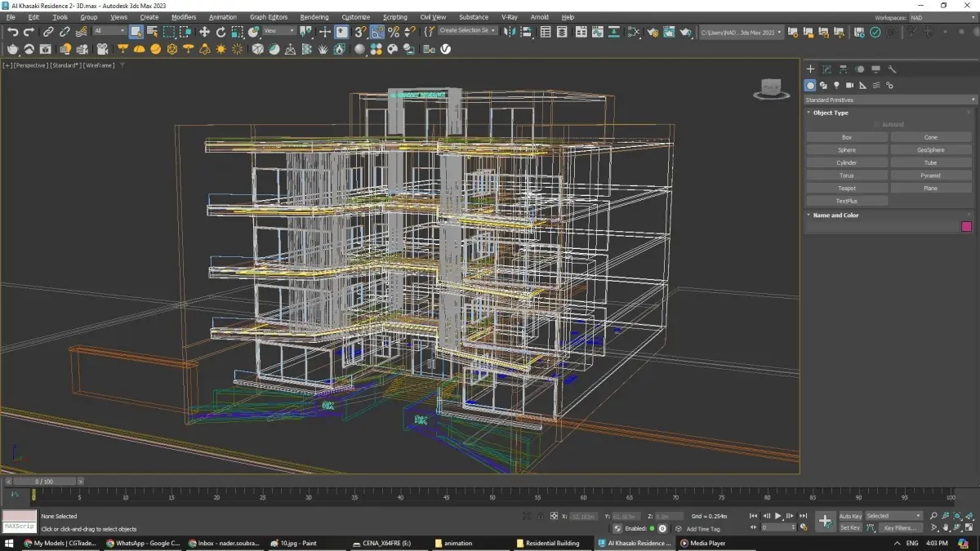Open the Rendering menu
Image resolution: width=980 pixels, height=551 pixels.
point(314,17)
